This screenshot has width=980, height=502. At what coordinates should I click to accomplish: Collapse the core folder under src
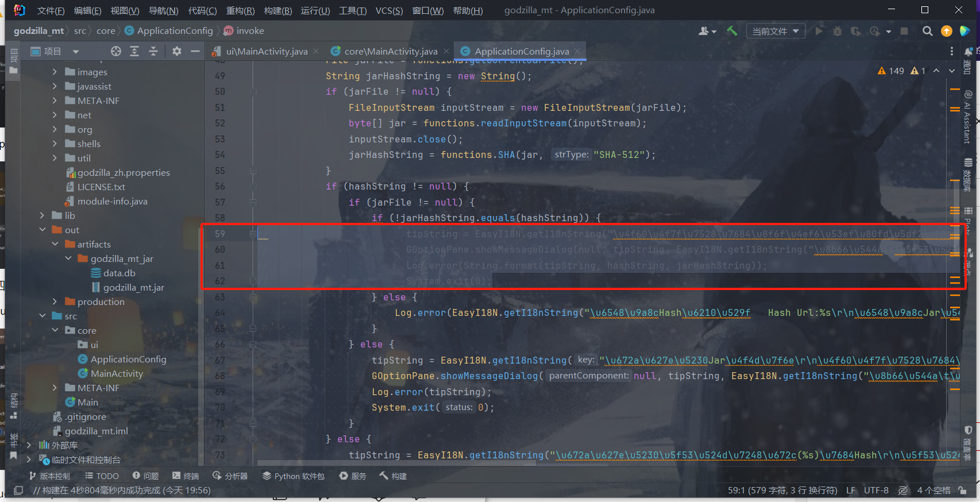(x=55, y=330)
